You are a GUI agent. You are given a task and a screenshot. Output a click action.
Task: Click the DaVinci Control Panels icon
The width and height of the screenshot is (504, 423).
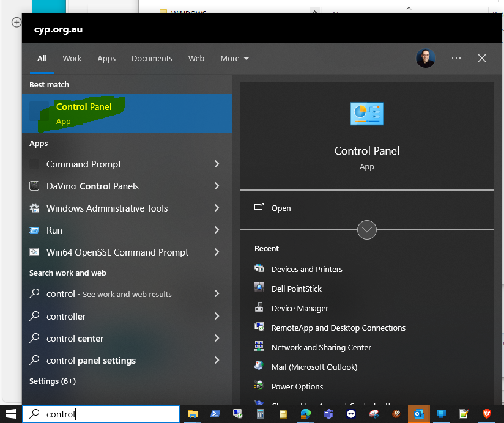pos(34,186)
